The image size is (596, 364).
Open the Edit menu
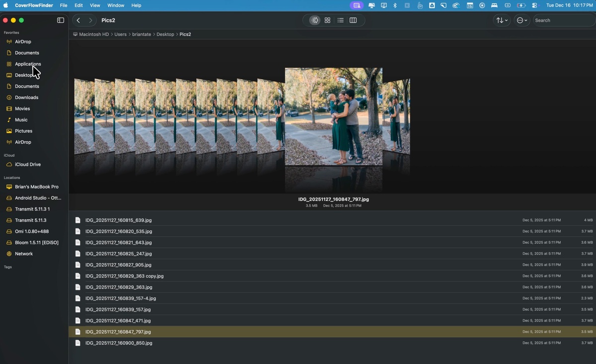pyautogui.click(x=78, y=5)
